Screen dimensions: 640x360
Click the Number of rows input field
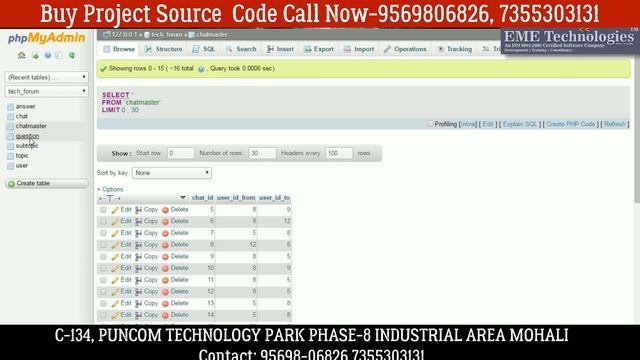262,153
